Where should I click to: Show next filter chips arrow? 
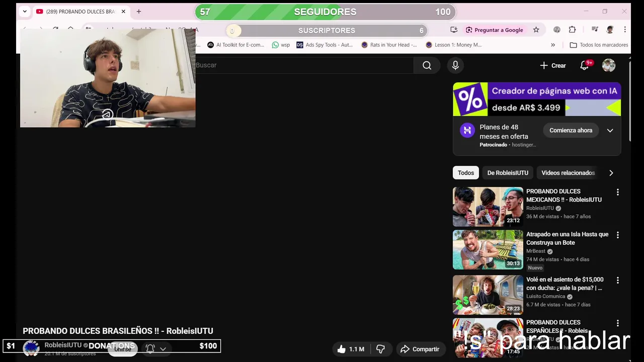611,173
